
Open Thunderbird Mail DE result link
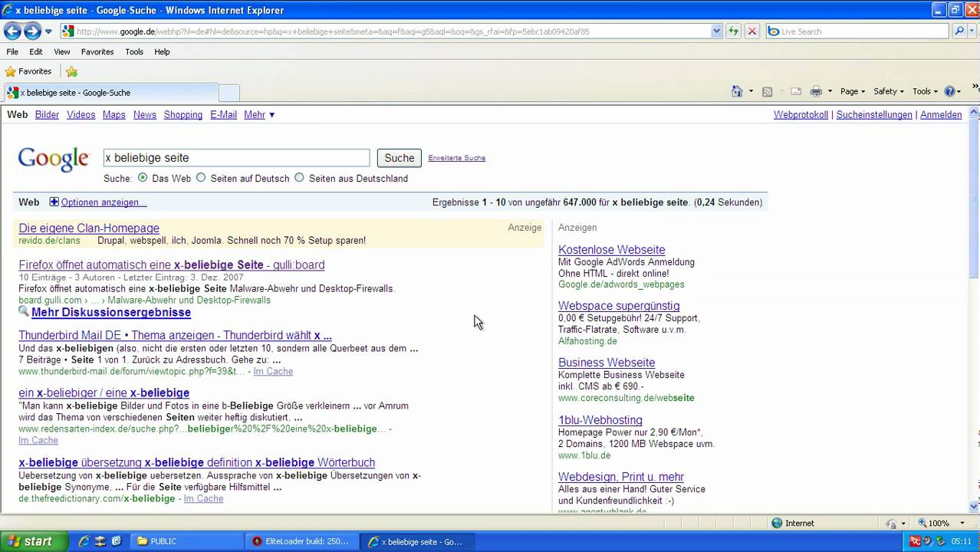coord(175,335)
